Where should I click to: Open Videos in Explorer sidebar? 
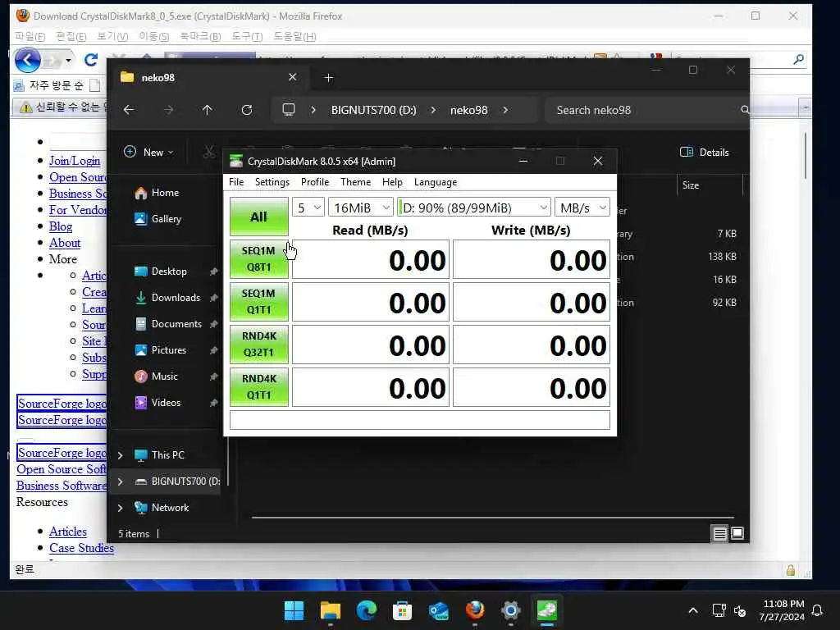(166, 402)
